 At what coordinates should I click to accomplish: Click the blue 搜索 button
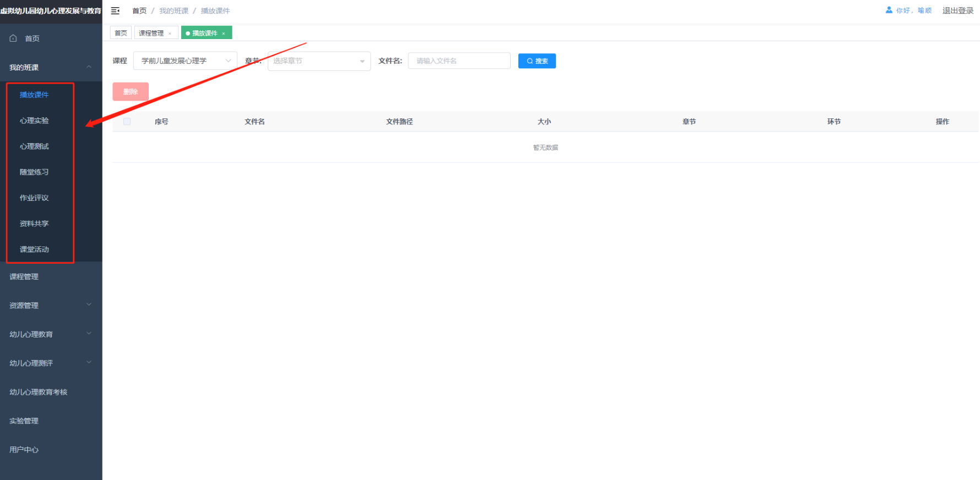(537, 61)
